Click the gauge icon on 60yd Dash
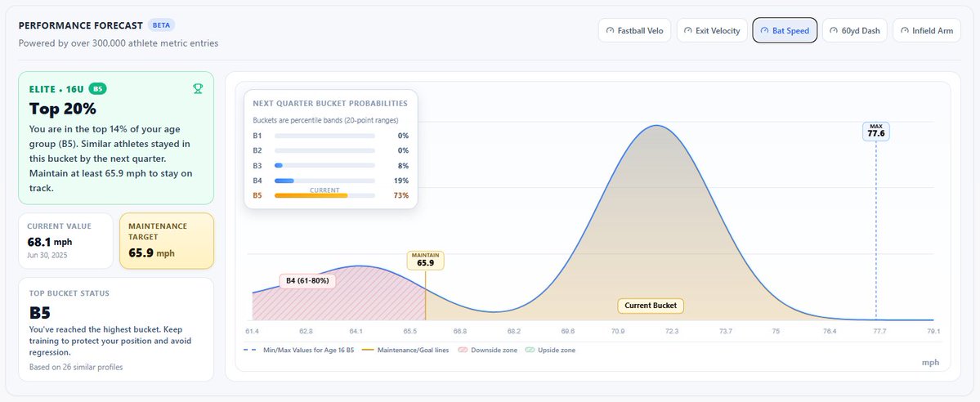980x402 pixels. (834, 30)
